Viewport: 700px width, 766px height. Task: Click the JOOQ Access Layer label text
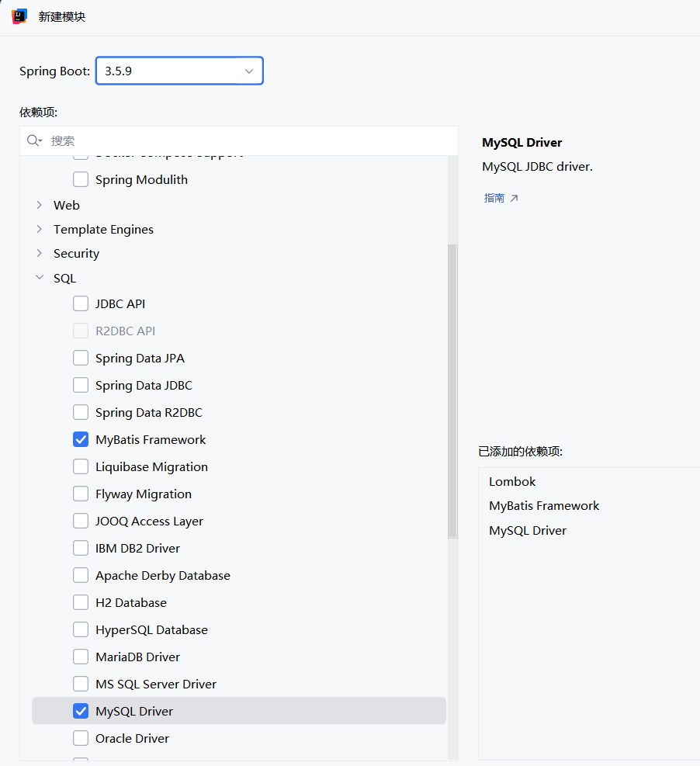[x=149, y=522]
